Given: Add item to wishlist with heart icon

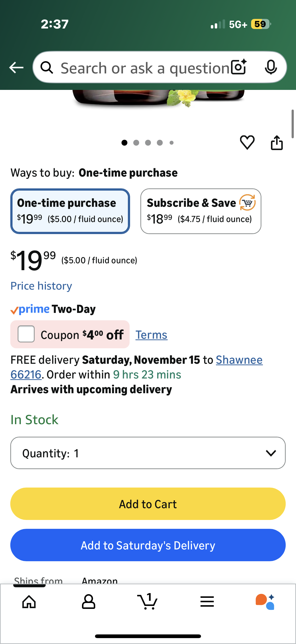Looking at the screenshot, I should tap(247, 142).
